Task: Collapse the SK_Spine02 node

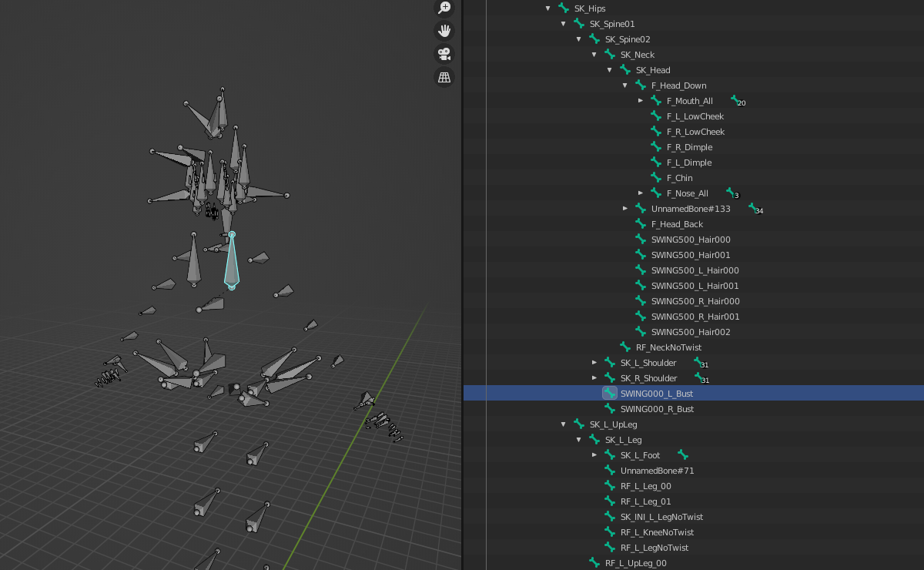Action: 579,39
